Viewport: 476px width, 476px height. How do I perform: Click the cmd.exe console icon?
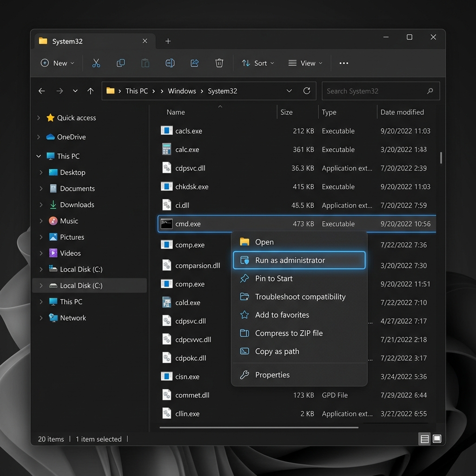[x=166, y=224]
